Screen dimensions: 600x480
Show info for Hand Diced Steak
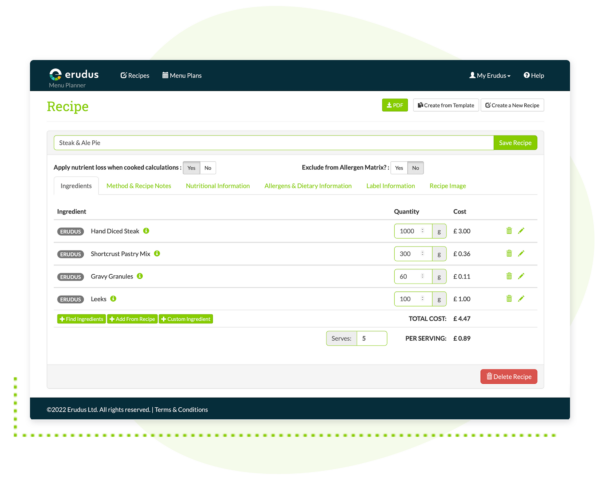[146, 231]
